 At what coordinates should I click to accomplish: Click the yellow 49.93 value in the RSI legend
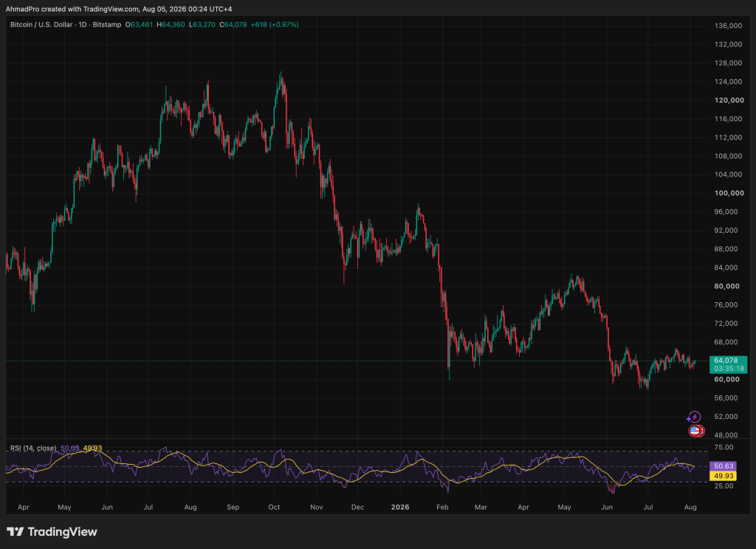(92, 449)
